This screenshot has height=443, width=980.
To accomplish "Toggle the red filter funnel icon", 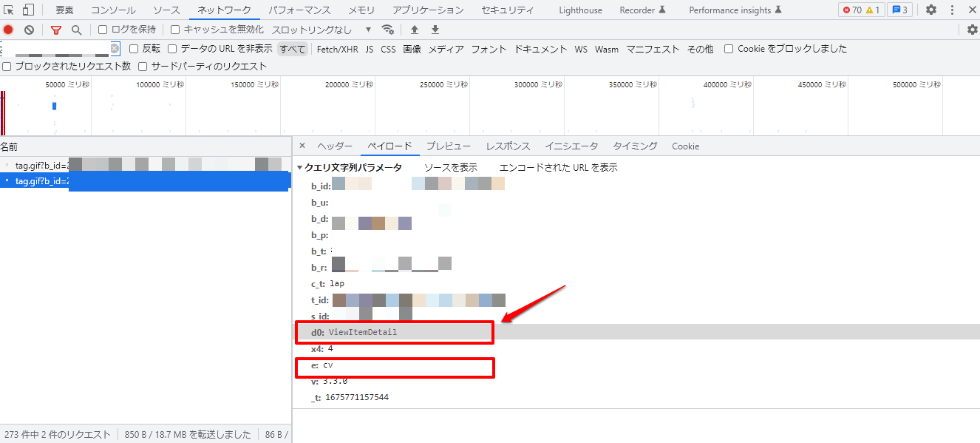I will [x=56, y=30].
